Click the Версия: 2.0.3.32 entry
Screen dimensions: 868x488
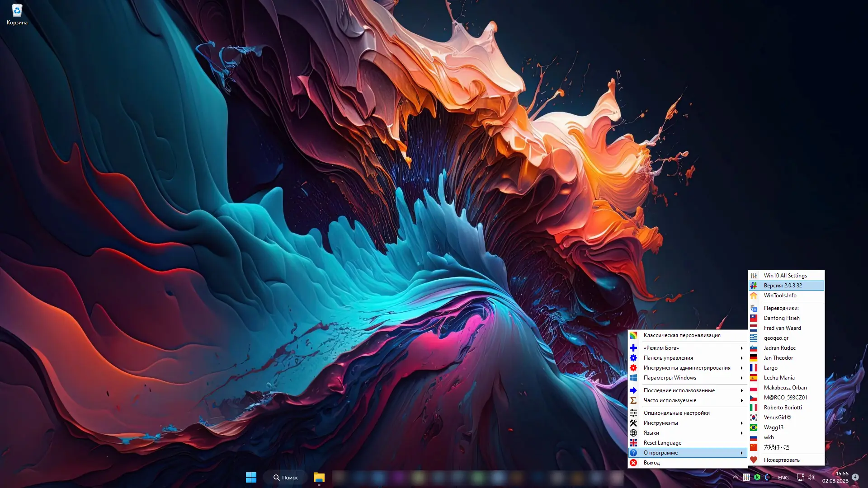(783, 286)
